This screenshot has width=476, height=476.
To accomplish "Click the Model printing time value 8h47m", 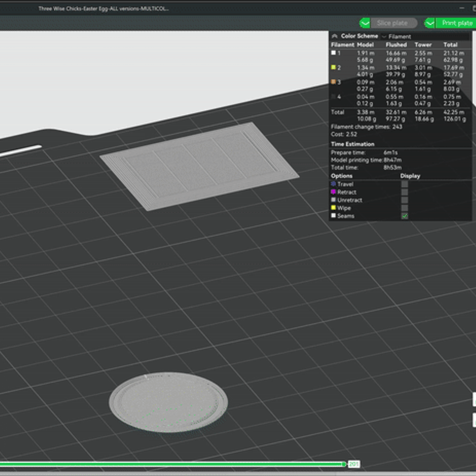I will 393,160.
